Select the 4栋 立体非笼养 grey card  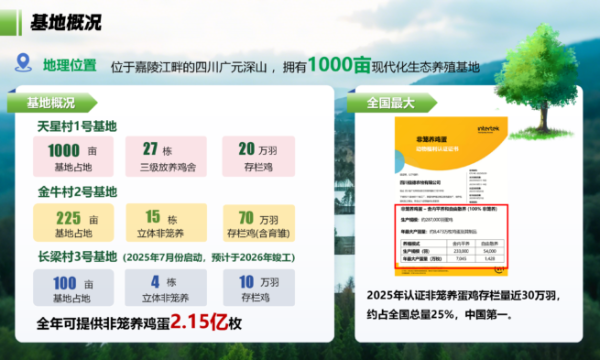coord(166,287)
